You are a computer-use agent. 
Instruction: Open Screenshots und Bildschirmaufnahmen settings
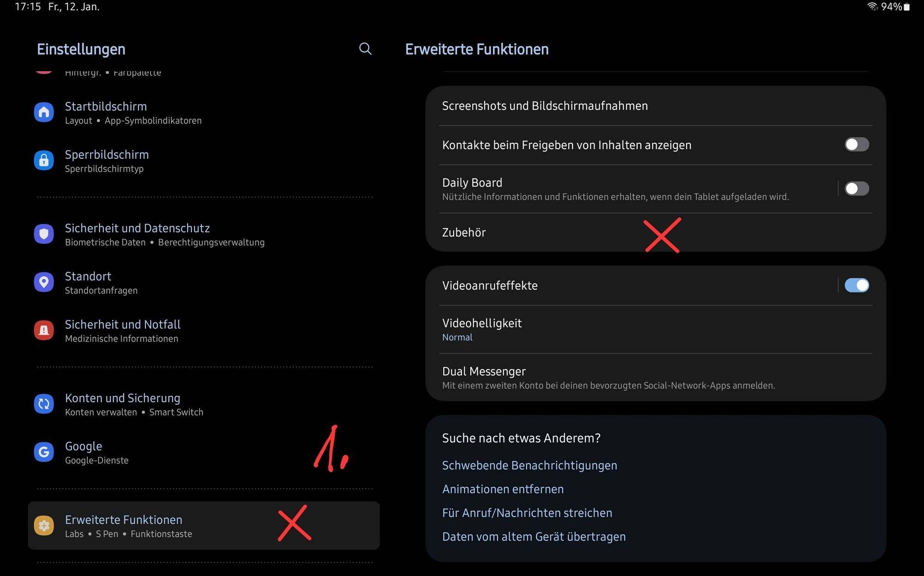pos(656,106)
